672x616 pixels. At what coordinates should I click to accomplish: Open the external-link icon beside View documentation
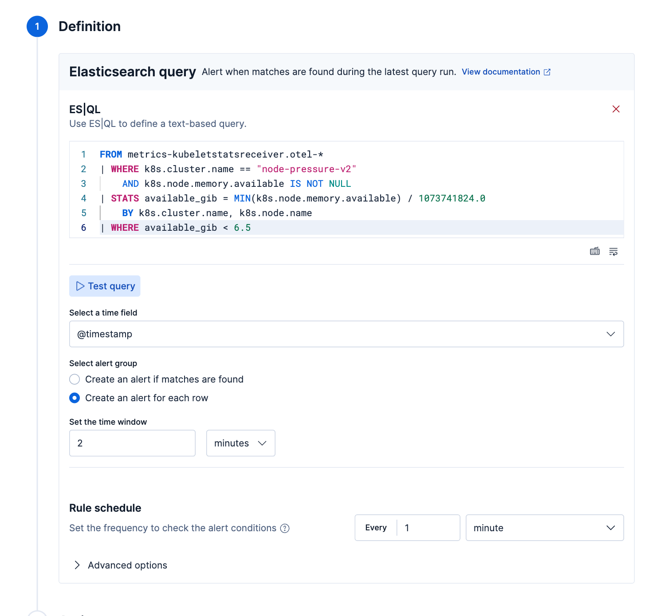click(x=547, y=72)
